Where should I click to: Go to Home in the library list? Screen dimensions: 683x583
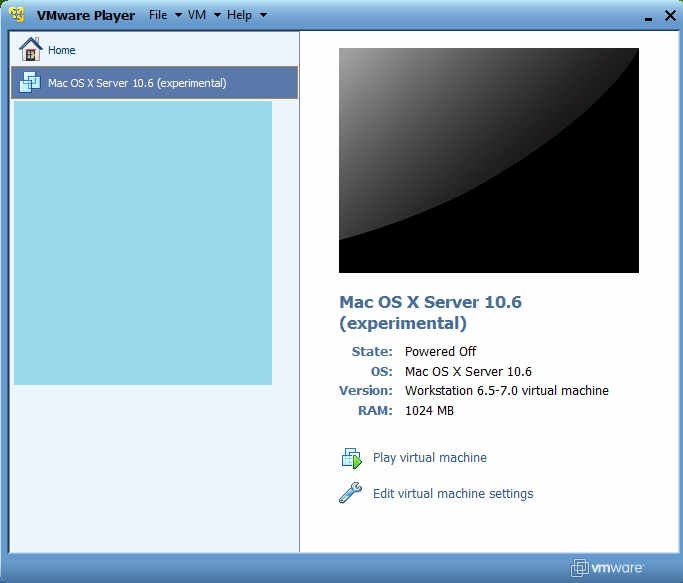[155, 49]
